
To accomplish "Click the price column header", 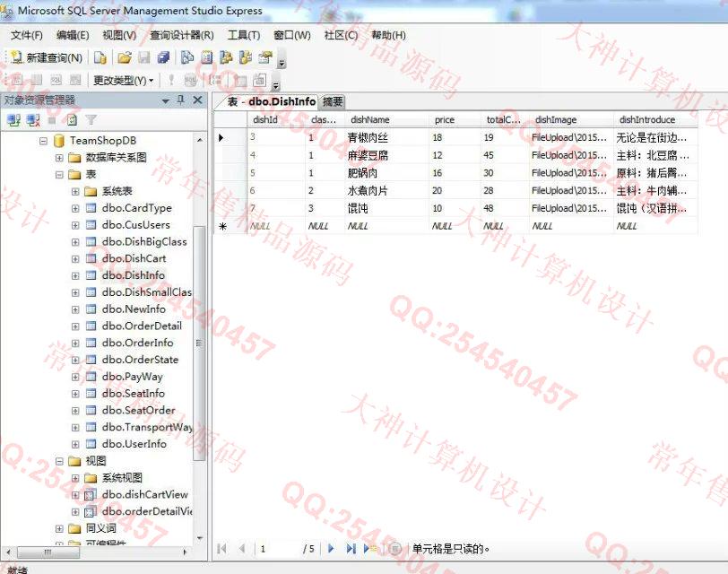I will pyautogui.click(x=455, y=120).
